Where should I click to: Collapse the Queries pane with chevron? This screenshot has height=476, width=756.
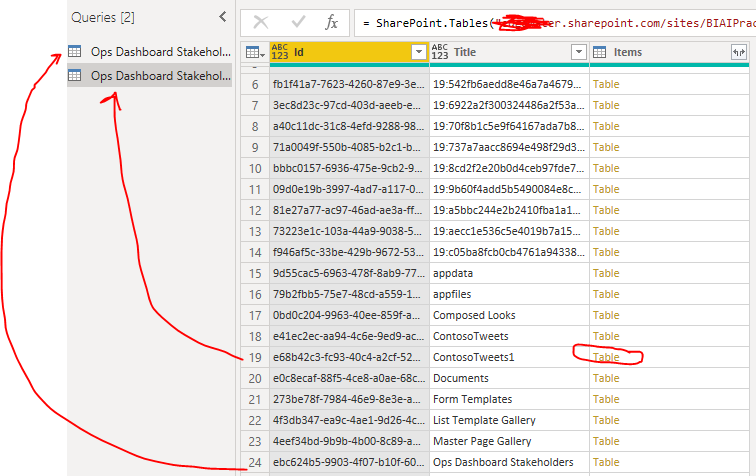223,17
